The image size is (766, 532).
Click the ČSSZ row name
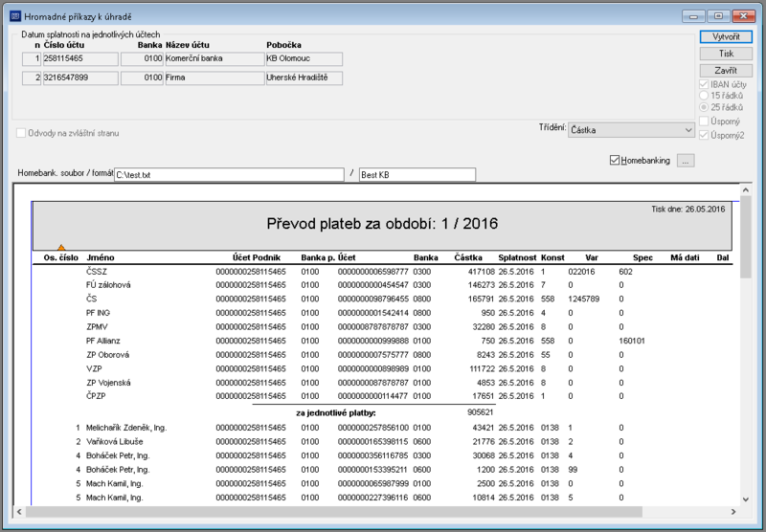click(97, 272)
